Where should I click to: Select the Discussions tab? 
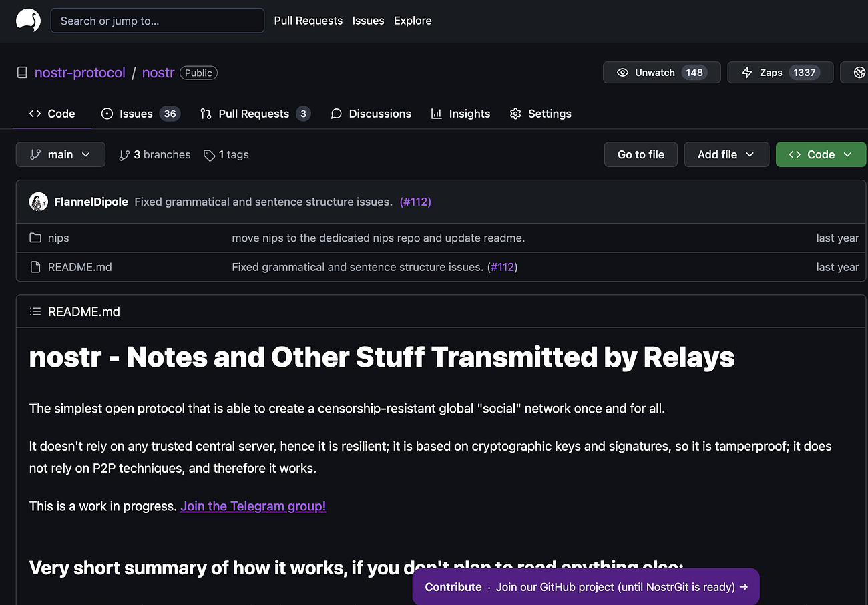pyautogui.click(x=371, y=114)
